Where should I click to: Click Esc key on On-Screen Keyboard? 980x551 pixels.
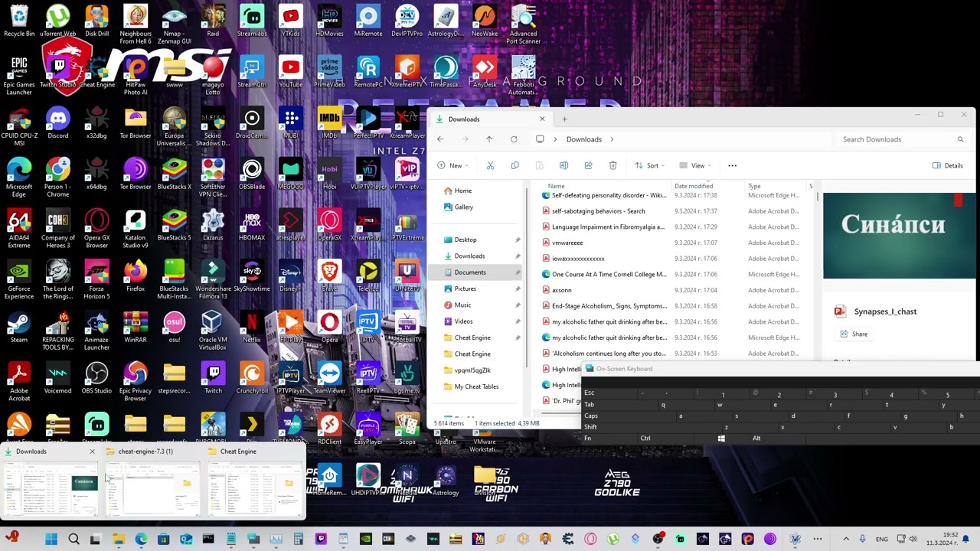pyautogui.click(x=589, y=393)
